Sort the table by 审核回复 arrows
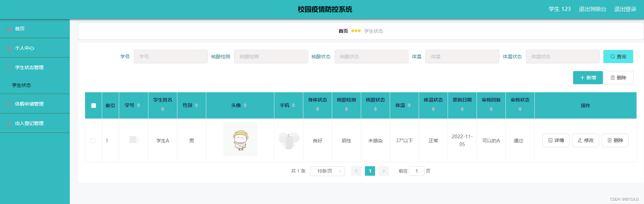Viewport: 644px width, 204px height. click(491, 109)
